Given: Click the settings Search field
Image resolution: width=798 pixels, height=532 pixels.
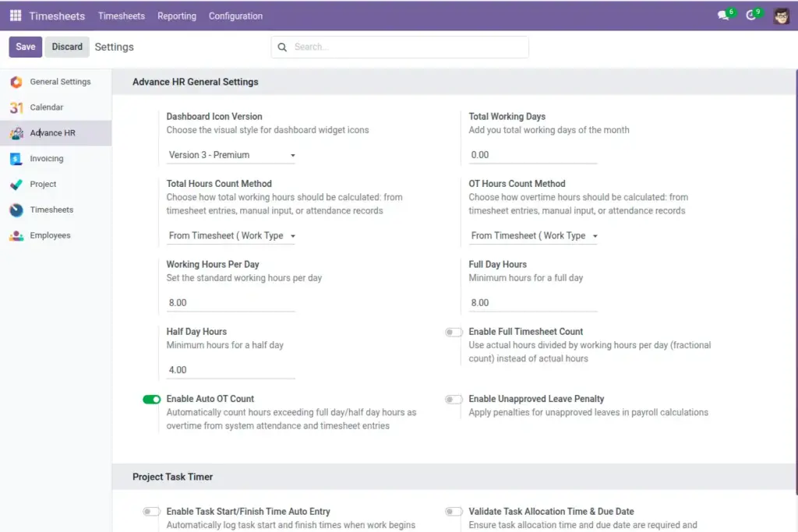Looking at the screenshot, I should click(x=400, y=48).
